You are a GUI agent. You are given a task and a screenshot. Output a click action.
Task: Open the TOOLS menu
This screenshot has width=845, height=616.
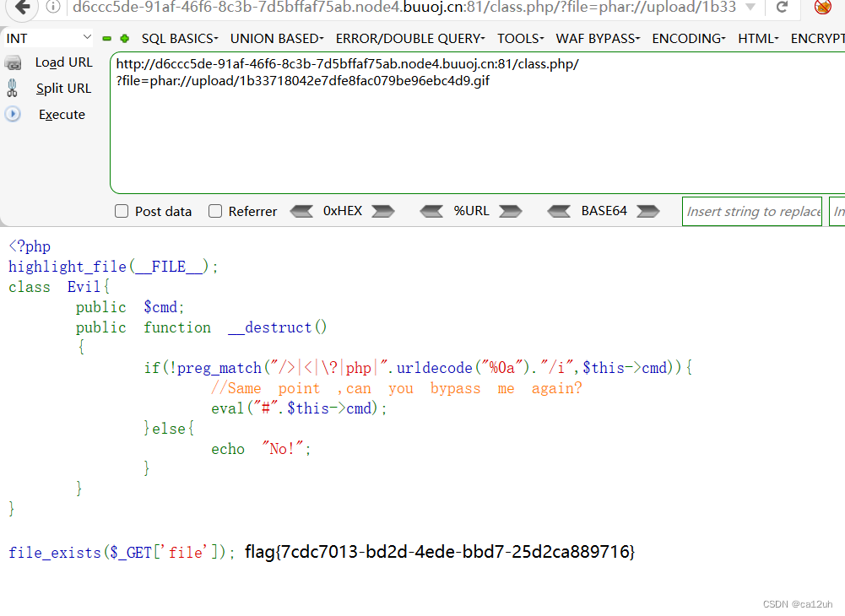(521, 39)
